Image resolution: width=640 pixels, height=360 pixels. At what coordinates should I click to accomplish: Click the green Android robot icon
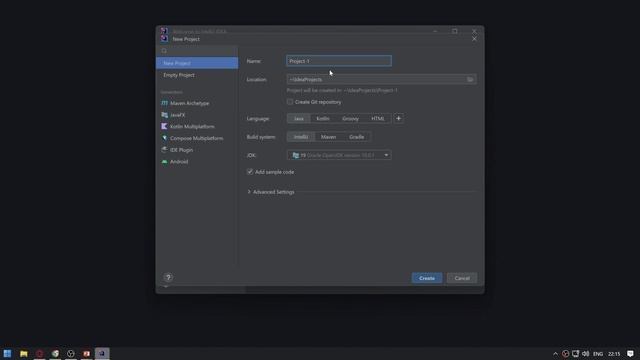coord(164,162)
